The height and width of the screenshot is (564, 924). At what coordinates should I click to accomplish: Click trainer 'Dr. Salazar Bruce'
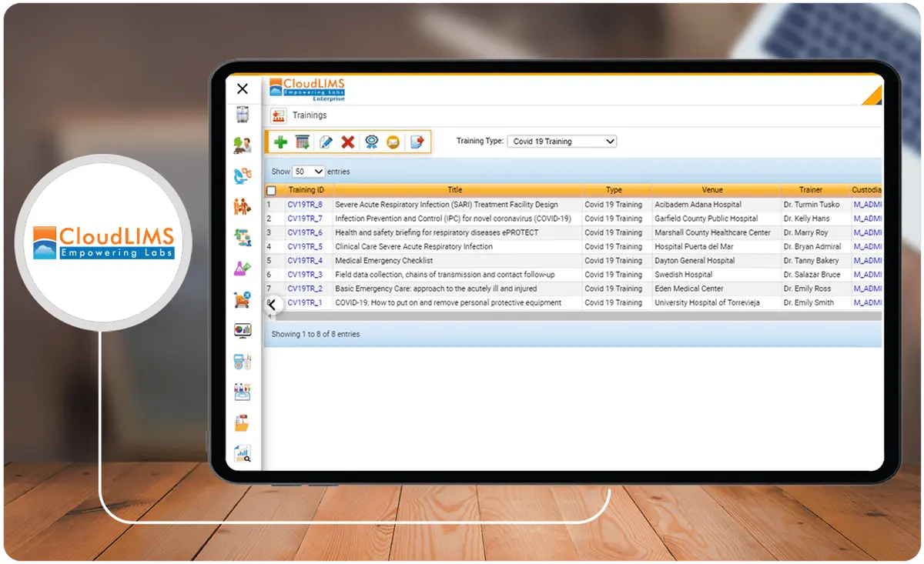click(812, 274)
